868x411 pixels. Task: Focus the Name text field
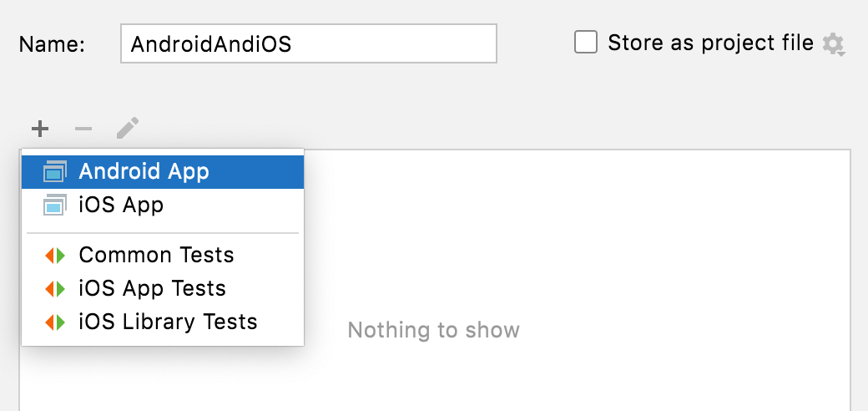pos(309,43)
